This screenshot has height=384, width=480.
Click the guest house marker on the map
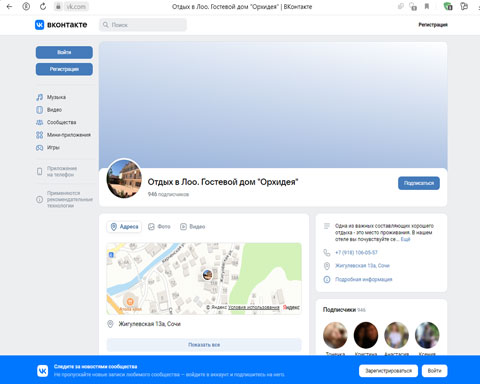tap(207, 275)
